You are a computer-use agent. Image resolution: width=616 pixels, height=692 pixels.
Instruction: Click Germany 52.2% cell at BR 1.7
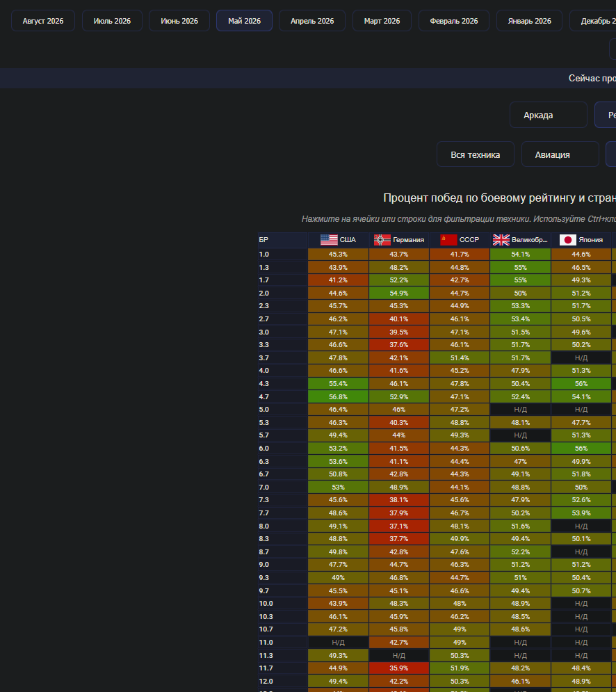coord(399,280)
